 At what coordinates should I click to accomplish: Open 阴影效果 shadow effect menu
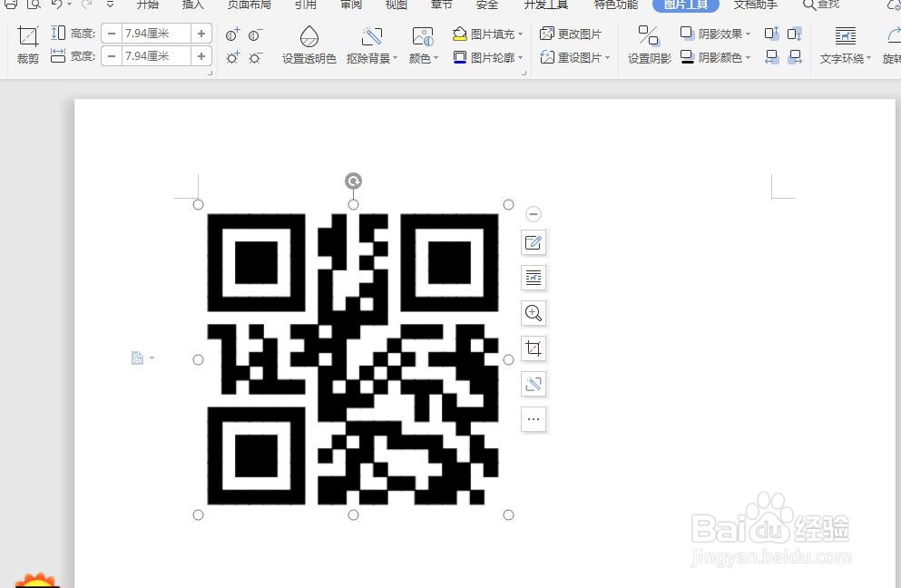point(715,34)
